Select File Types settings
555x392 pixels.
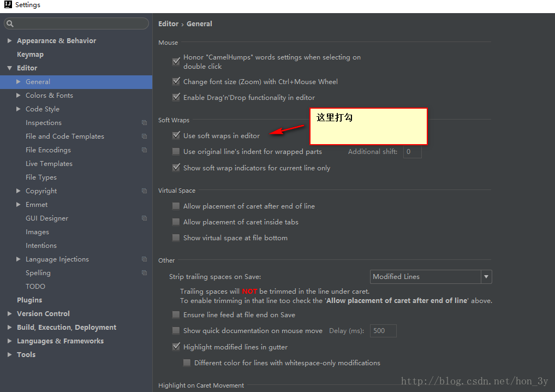pos(41,177)
